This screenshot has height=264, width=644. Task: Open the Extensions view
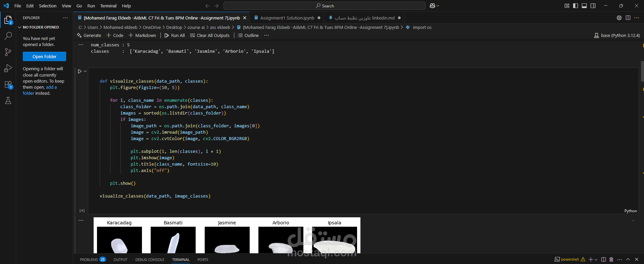point(8,84)
